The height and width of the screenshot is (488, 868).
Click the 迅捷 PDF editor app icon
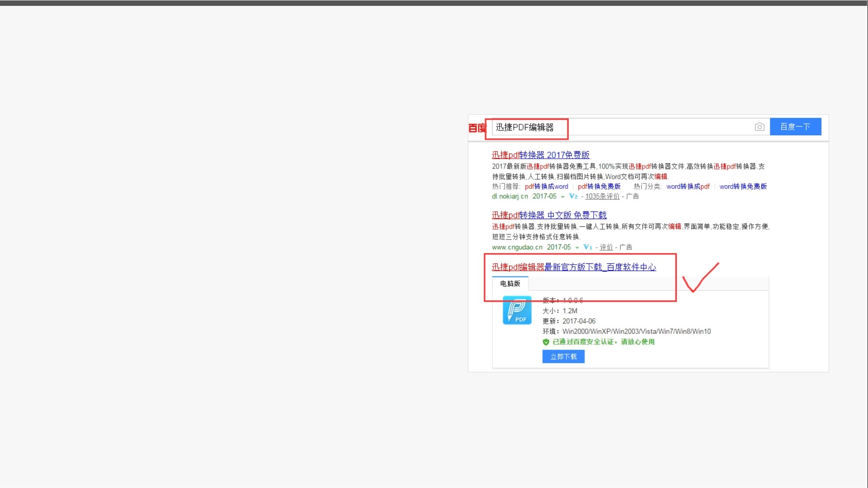[x=517, y=310]
